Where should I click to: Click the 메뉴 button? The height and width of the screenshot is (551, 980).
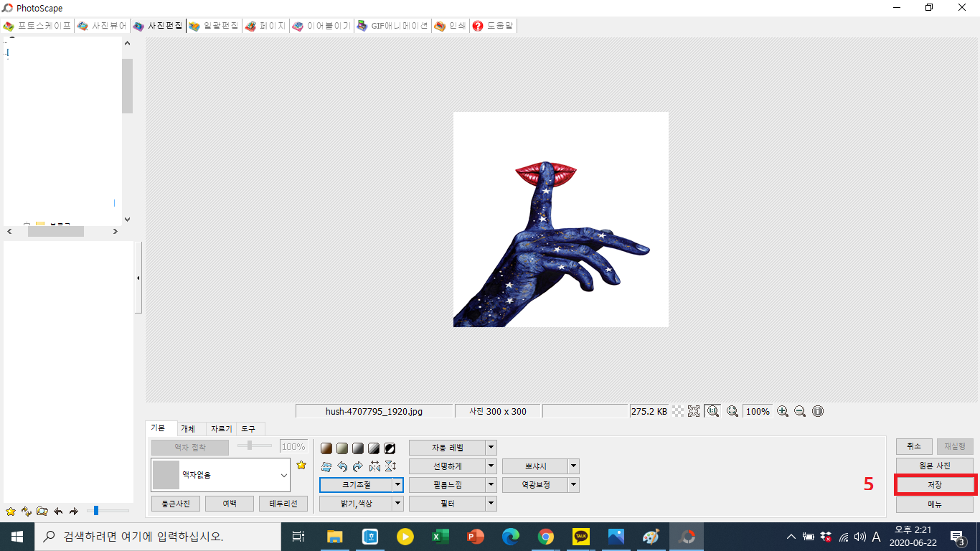tap(935, 504)
